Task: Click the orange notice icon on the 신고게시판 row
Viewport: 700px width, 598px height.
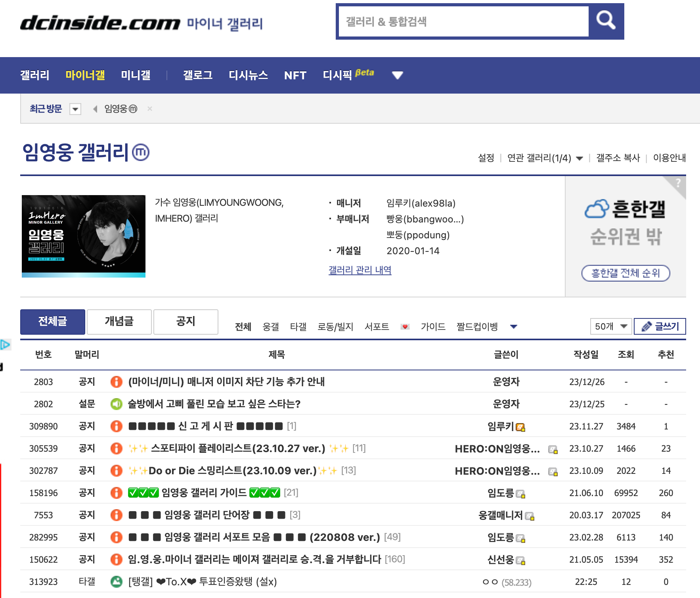Action: [116, 426]
